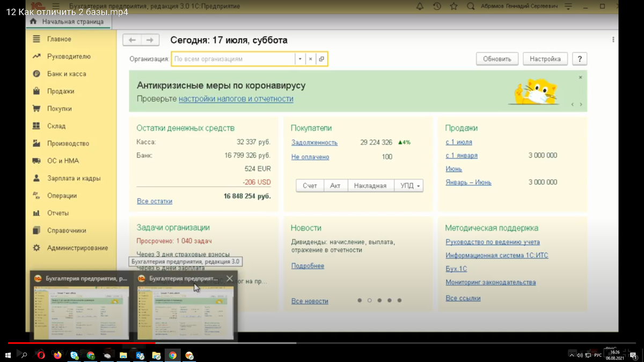Click the Организация input field

(x=233, y=59)
